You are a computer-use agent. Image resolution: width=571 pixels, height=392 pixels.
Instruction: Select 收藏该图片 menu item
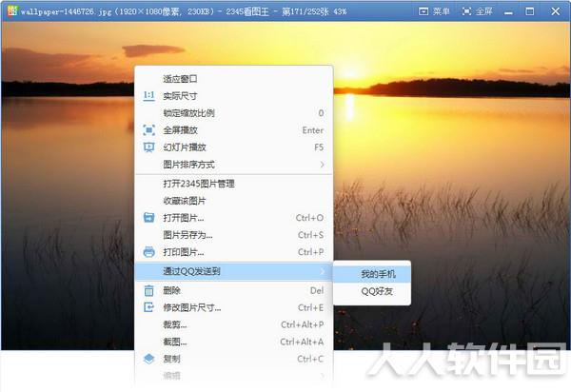[233, 201]
